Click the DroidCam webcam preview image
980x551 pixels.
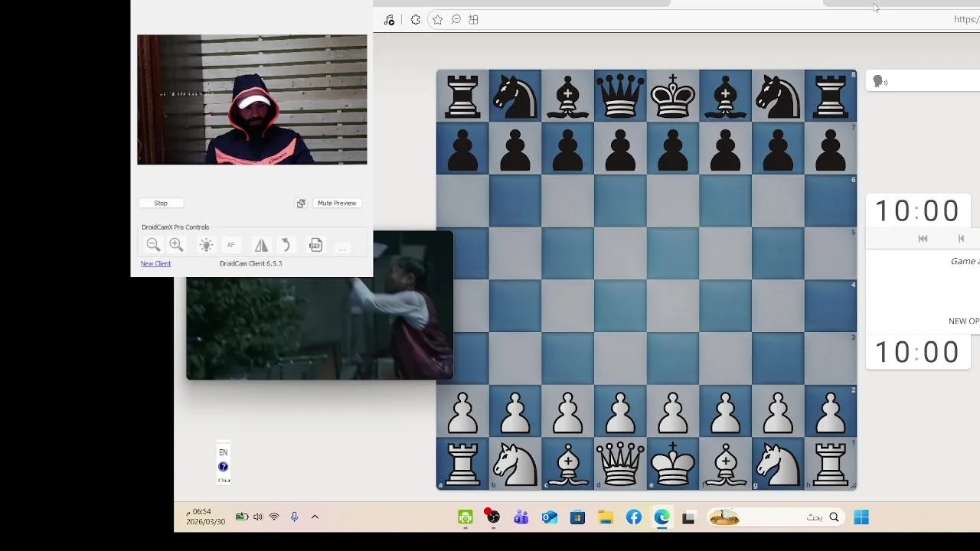pyautogui.click(x=252, y=99)
